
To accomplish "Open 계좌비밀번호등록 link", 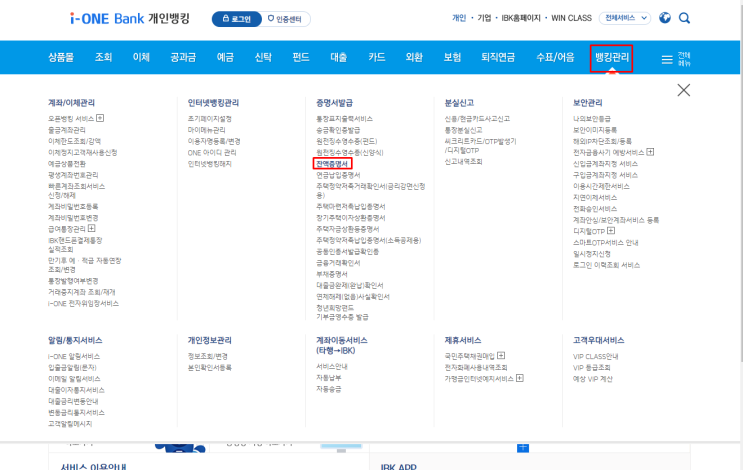I will point(73,207).
